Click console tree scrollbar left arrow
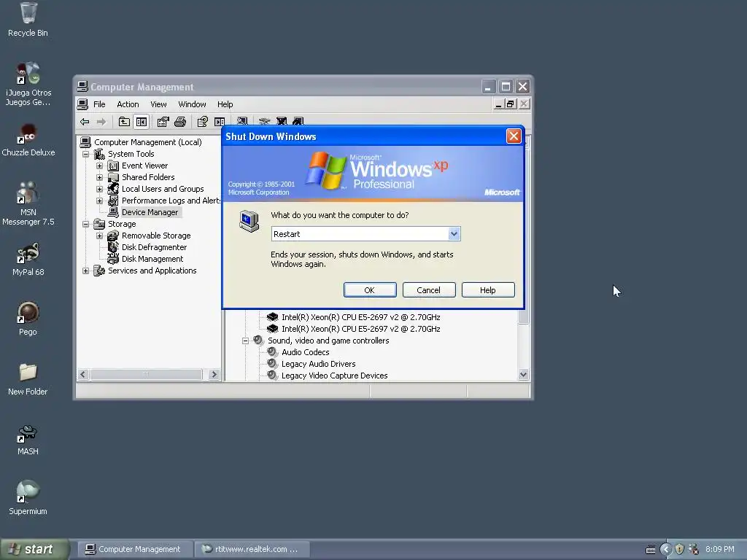Viewport: 747px width, 560px height. point(83,375)
